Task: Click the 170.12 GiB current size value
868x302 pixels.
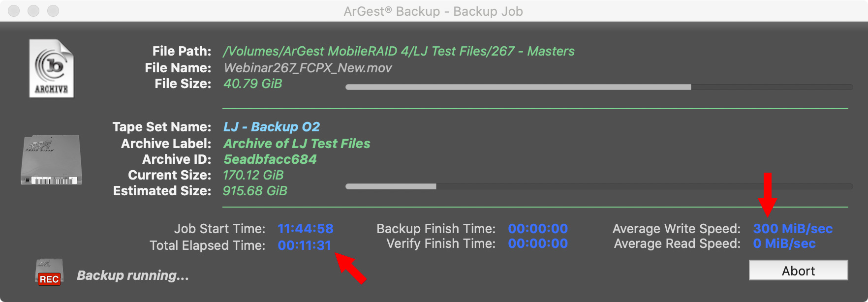Action: [x=253, y=175]
